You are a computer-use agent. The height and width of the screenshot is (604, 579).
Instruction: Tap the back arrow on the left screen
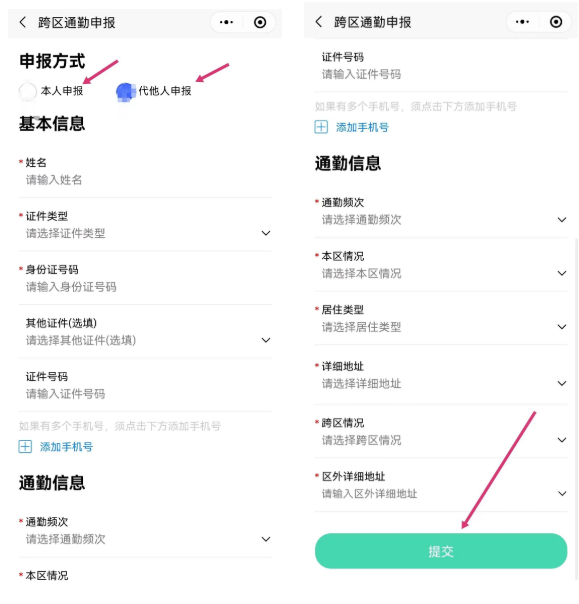pyautogui.click(x=23, y=22)
